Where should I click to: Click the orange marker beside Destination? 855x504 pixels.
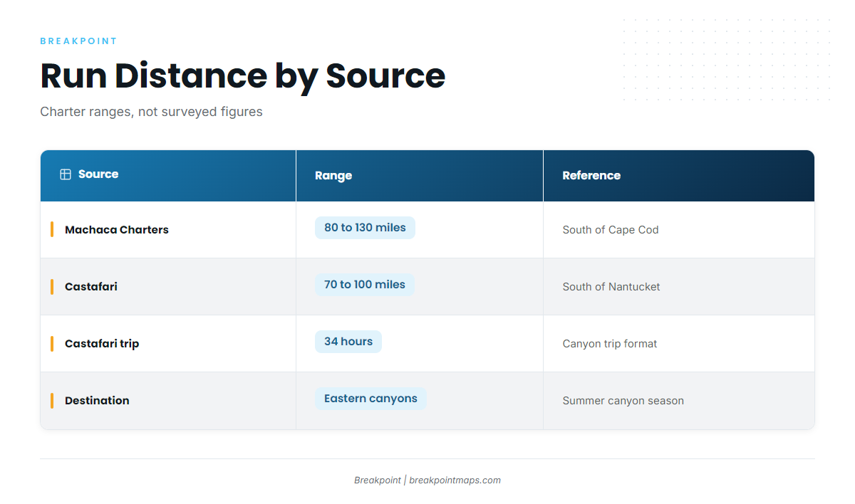(52, 400)
